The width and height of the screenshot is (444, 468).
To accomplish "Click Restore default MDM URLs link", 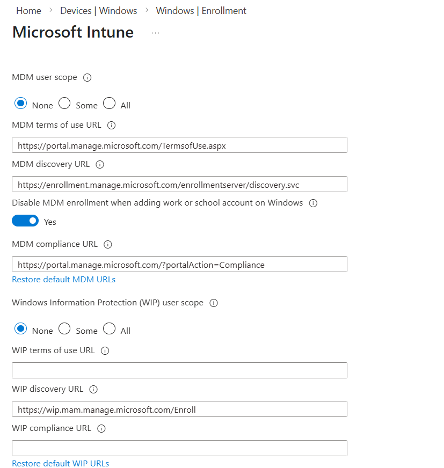I will (x=64, y=279).
